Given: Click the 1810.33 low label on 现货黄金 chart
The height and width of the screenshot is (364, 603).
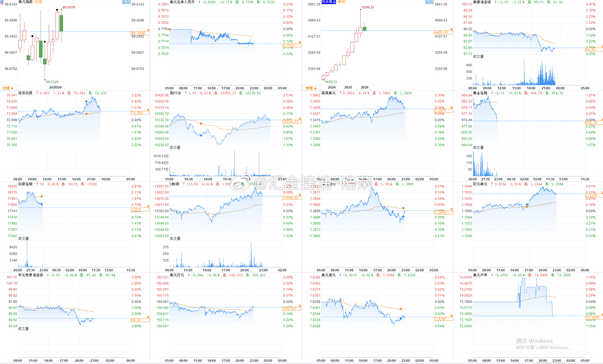Looking at the screenshot, I should coord(331,82).
